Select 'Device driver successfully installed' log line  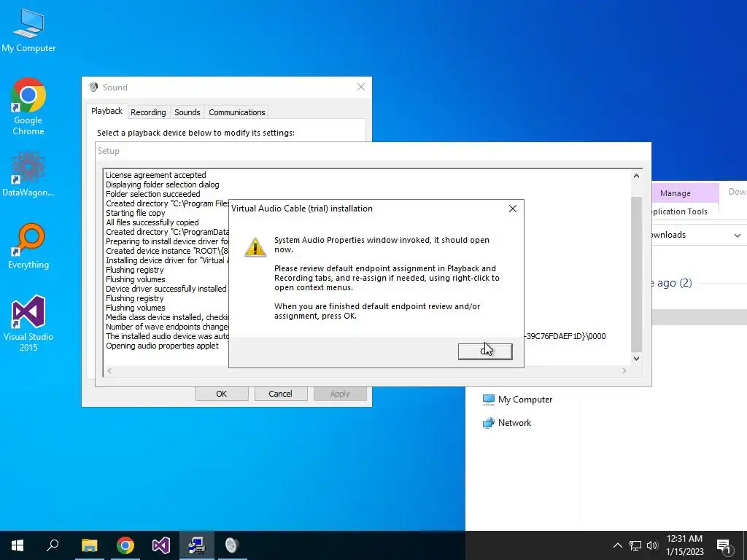[x=166, y=289]
